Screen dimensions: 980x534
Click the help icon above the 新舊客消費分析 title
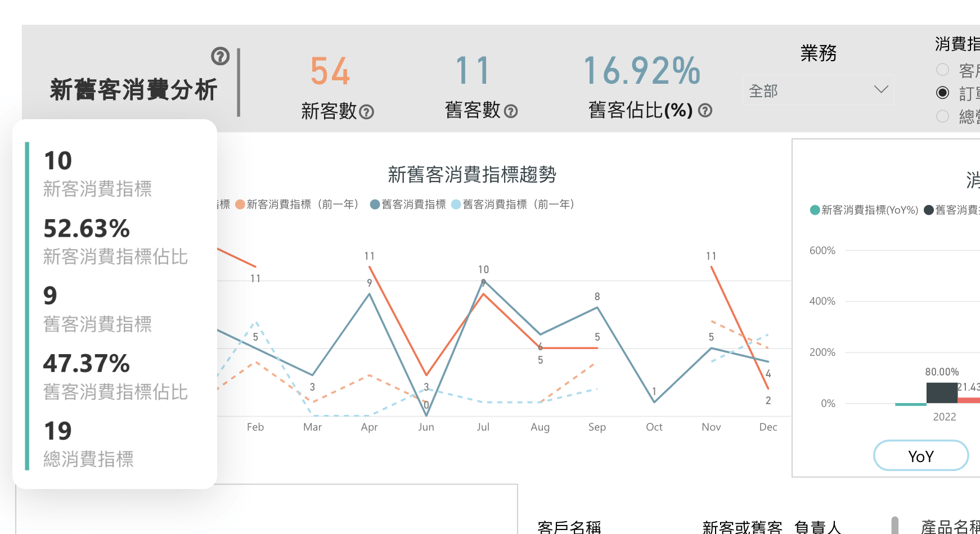pyautogui.click(x=220, y=56)
